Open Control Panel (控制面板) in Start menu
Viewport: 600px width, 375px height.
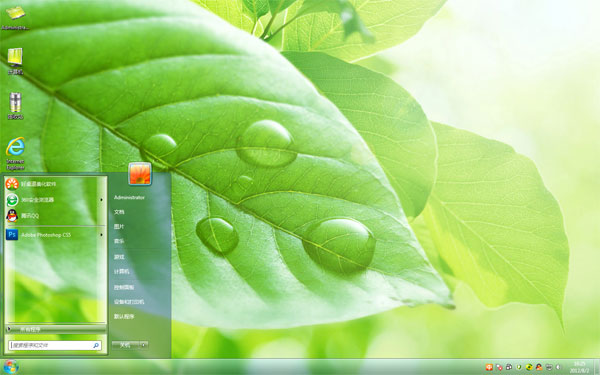(x=124, y=287)
